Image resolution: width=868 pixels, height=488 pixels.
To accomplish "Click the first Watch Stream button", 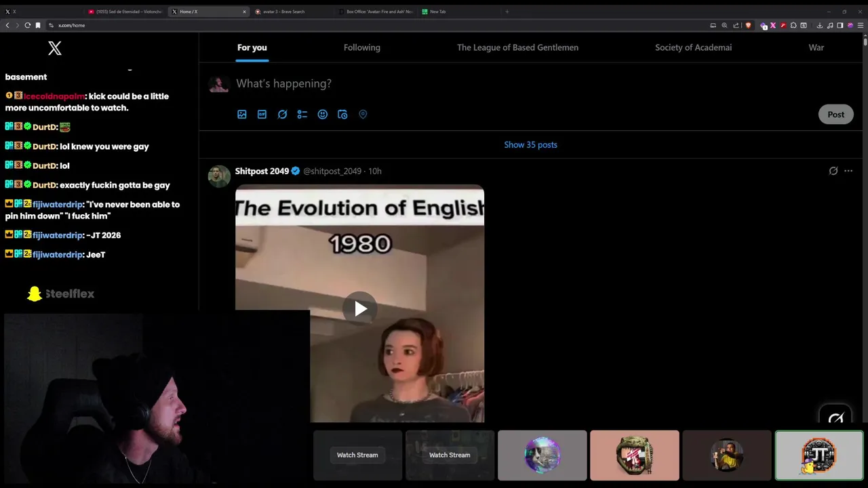I will pyautogui.click(x=357, y=455).
